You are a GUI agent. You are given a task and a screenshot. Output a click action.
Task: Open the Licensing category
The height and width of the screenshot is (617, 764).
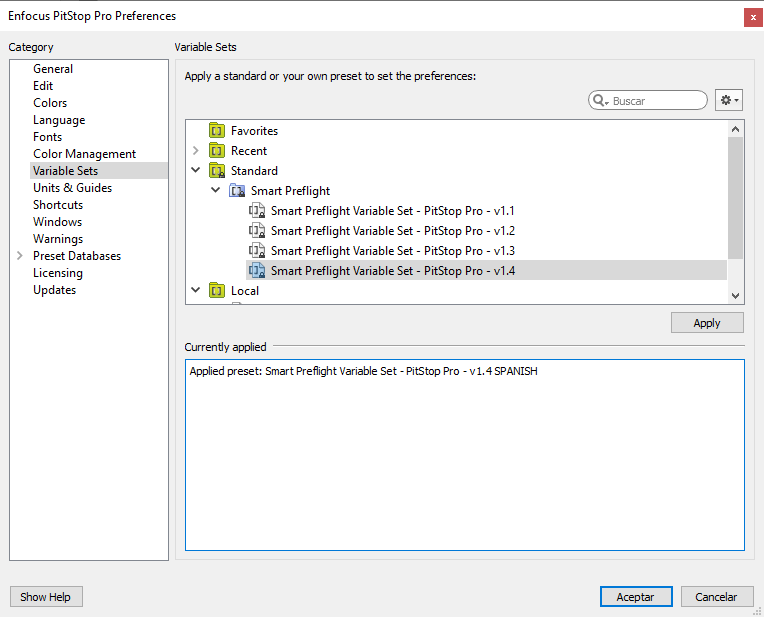(58, 273)
